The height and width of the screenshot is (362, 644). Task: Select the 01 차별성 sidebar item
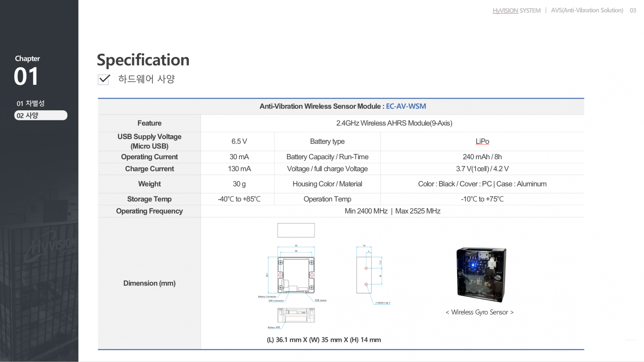pyautogui.click(x=31, y=103)
